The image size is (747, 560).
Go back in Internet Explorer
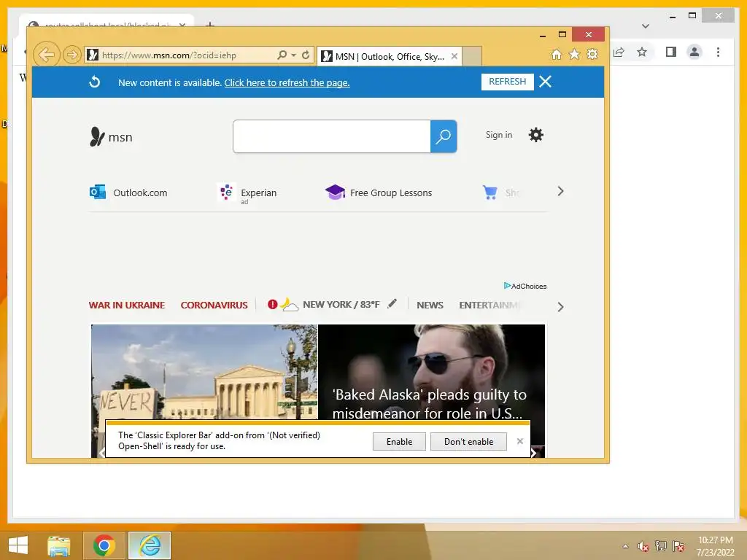pos(46,55)
